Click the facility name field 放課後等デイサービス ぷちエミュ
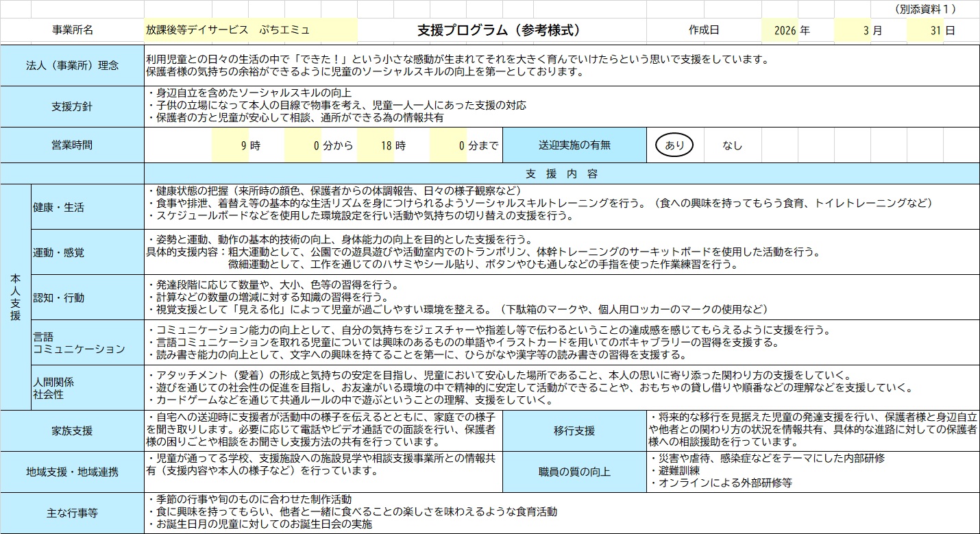The image size is (980, 534). [250, 30]
